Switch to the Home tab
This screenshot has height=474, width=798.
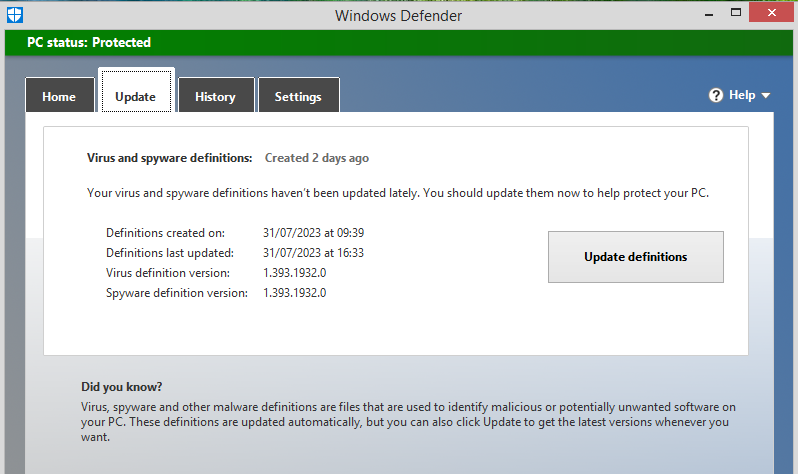pyautogui.click(x=59, y=97)
